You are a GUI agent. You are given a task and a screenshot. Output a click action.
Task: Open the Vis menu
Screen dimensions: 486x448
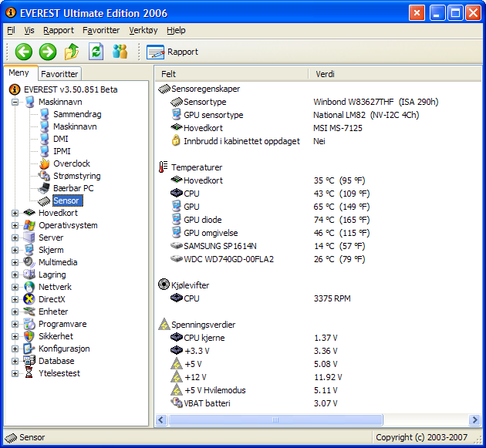pyautogui.click(x=29, y=30)
